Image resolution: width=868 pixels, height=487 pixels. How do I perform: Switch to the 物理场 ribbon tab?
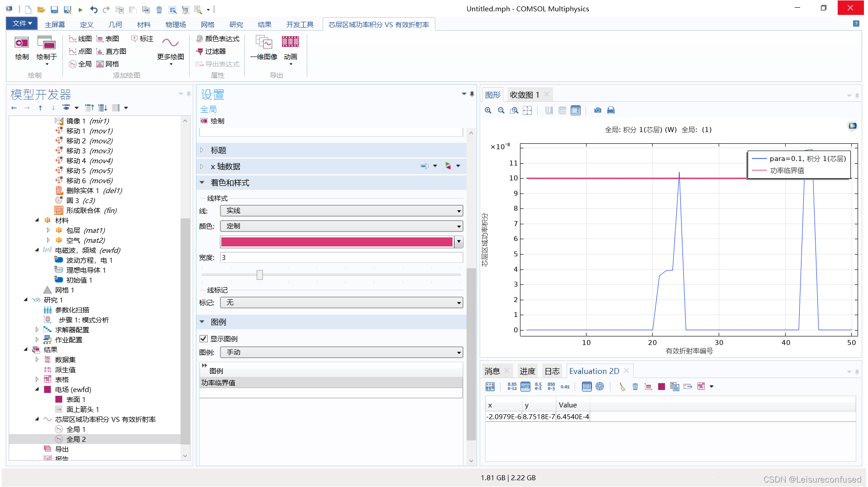coord(176,24)
